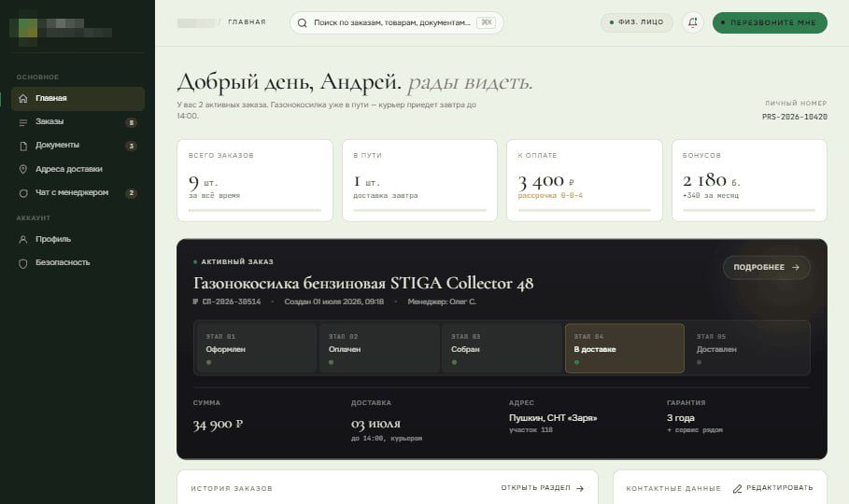849x504 pixels.
Task: Open Безопасность section
Action: (78, 262)
